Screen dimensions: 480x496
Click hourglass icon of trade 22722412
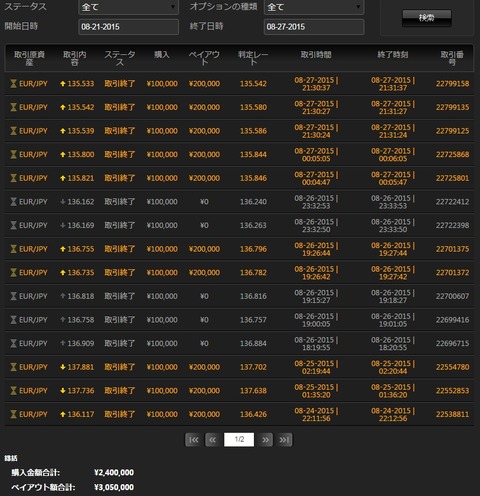(x=13, y=202)
